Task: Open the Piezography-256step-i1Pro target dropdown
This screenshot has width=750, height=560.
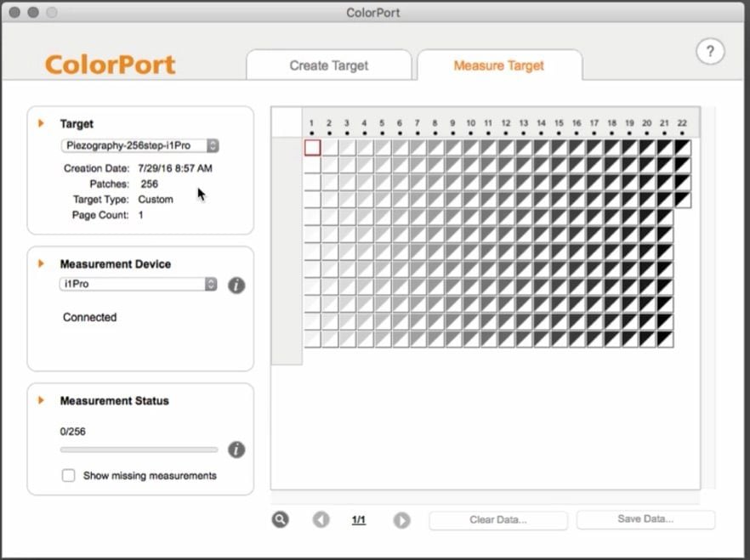Action: coord(140,146)
